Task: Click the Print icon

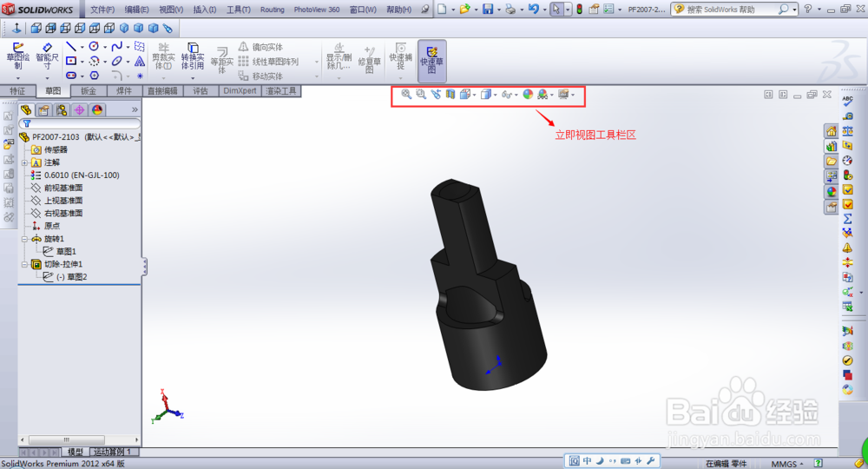Action: (510, 10)
